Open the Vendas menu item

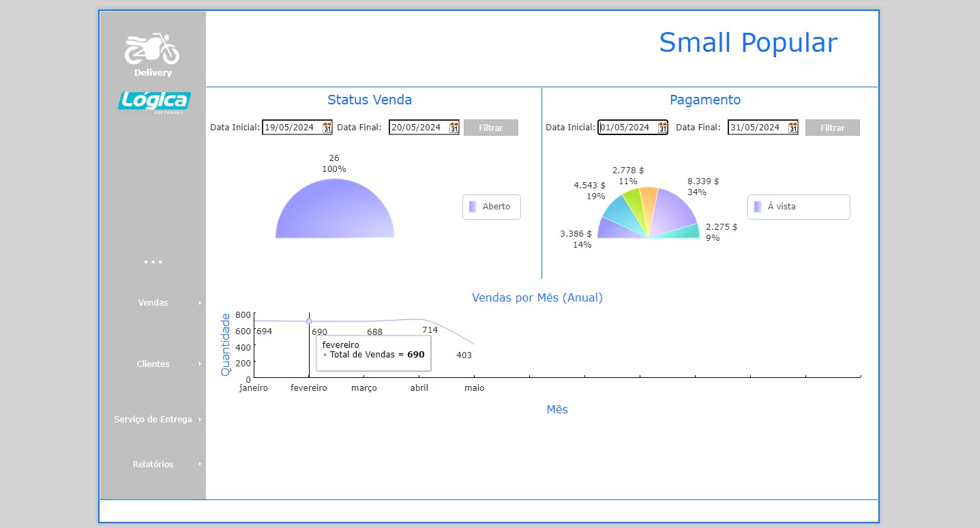153,303
